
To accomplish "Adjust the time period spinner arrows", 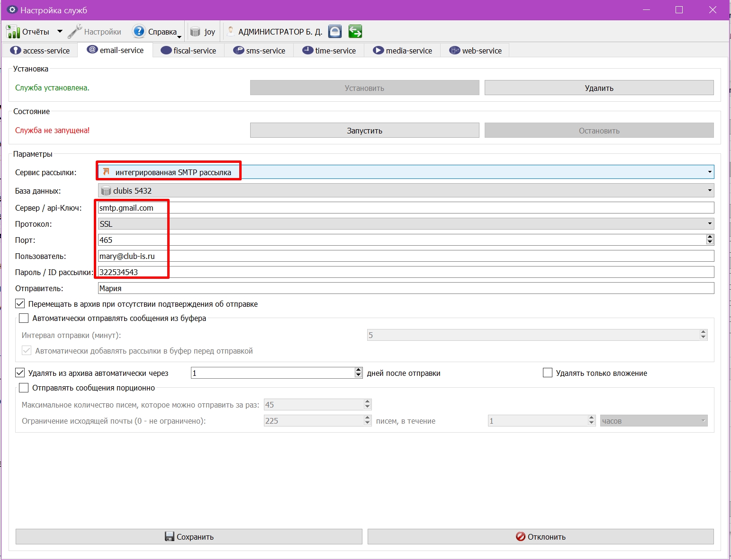I will point(591,421).
